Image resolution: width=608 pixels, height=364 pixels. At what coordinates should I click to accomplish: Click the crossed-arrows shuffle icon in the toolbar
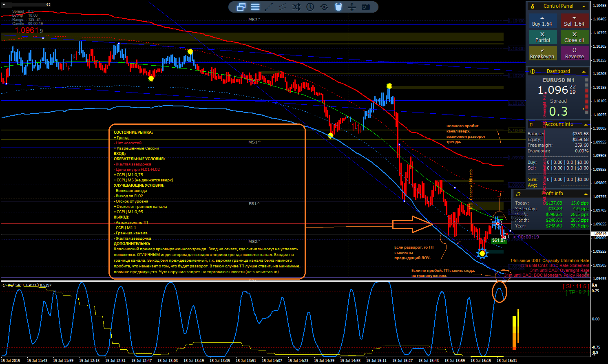(x=296, y=7)
